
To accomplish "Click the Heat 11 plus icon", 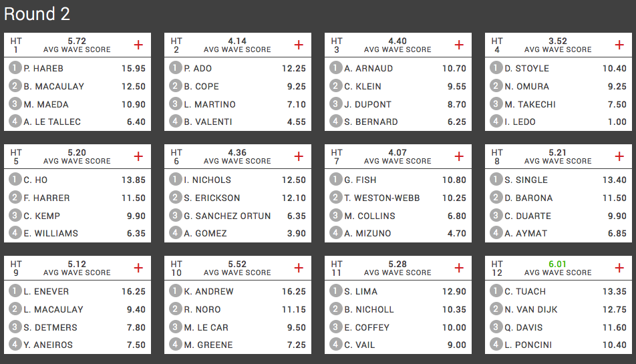I will point(459,268).
